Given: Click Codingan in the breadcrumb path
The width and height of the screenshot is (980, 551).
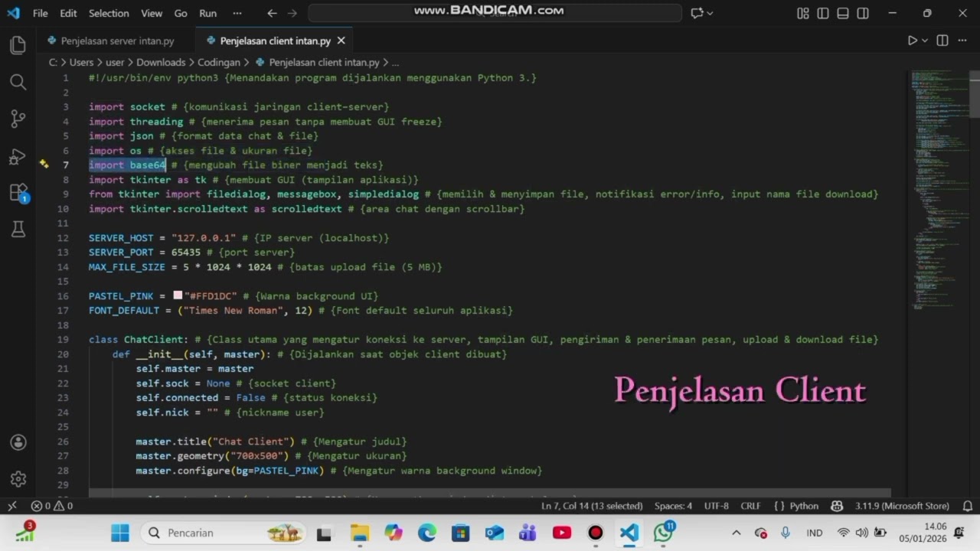Looking at the screenshot, I should point(219,63).
